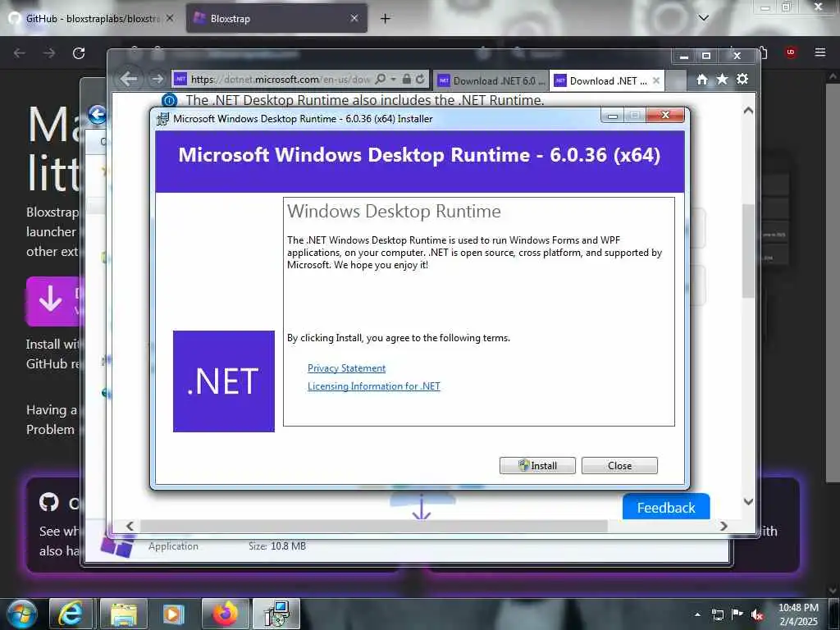Viewport: 840px width, 630px height.
Task: Switch to the 'Download .NET 6.0' IE tab
Action: coord(491,81)
